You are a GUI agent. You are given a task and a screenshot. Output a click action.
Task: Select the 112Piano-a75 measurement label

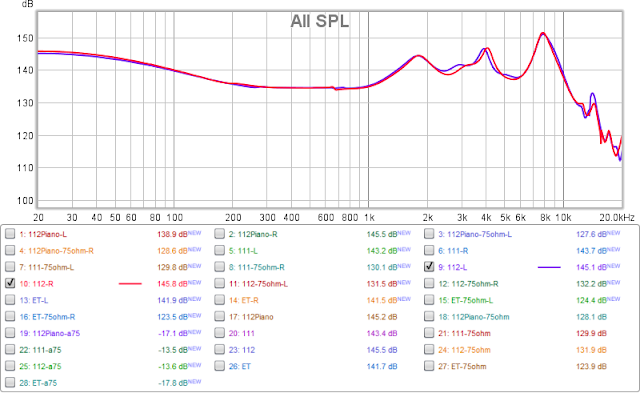click(50, 333)
